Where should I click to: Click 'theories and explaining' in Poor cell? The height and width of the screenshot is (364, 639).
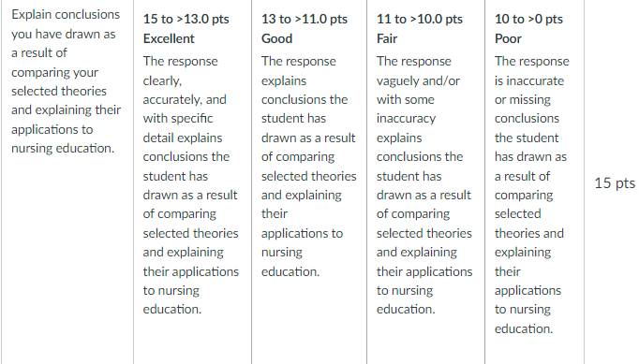click(529, 242)
